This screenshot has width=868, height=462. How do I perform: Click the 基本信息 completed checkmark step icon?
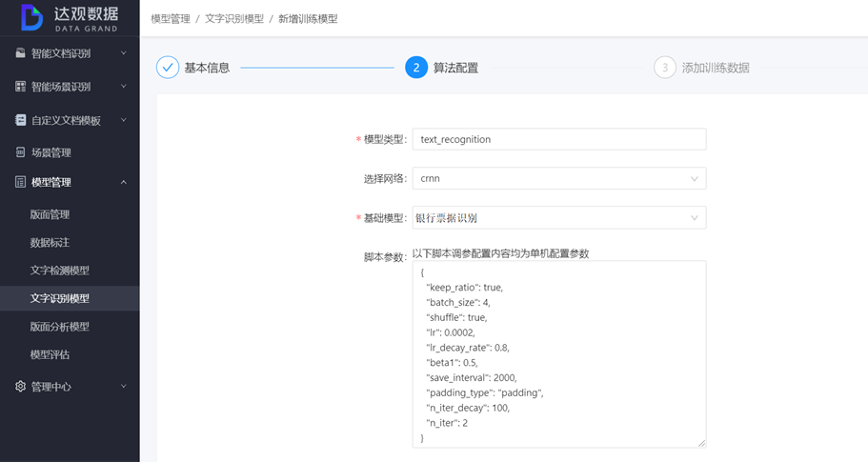click(x=168, y=68)
